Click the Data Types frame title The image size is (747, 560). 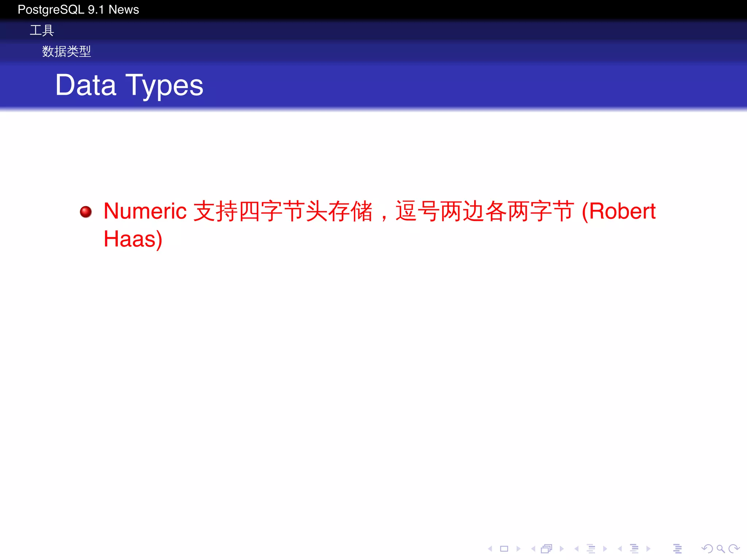tap(129, 86)
